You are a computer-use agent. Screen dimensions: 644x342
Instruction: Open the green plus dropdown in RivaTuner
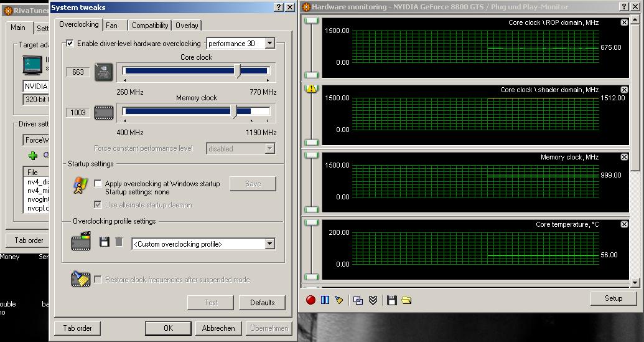pyautogui.click(x=33, y=156)
